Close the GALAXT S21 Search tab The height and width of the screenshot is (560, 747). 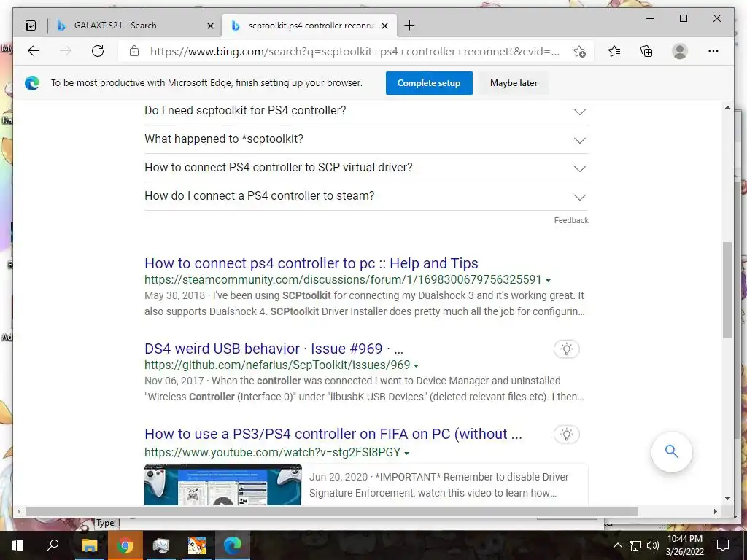point(210,26)
